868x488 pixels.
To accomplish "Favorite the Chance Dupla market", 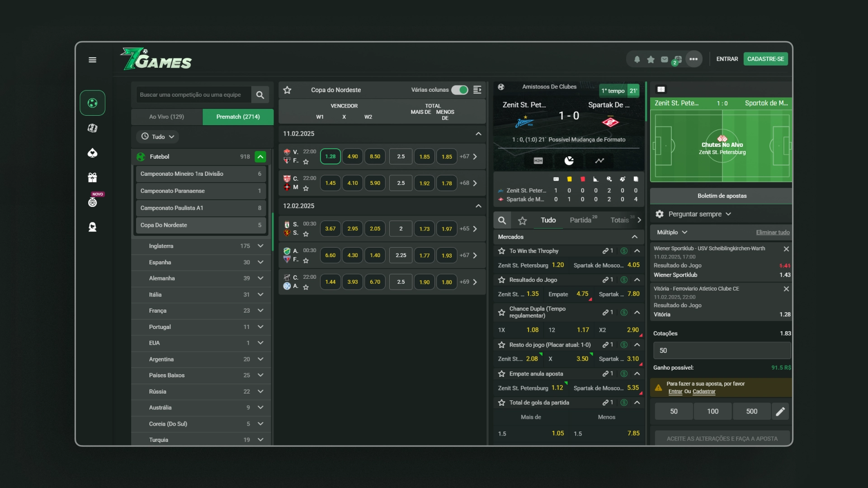I will (x=501, y=312).
